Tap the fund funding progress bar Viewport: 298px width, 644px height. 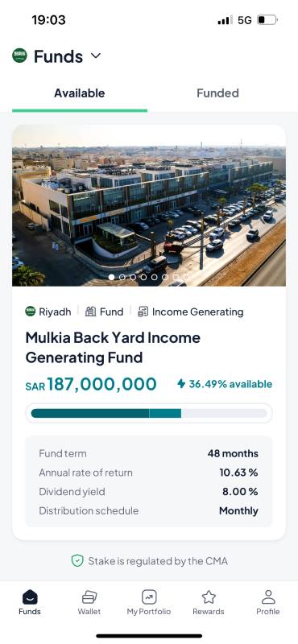149,413
